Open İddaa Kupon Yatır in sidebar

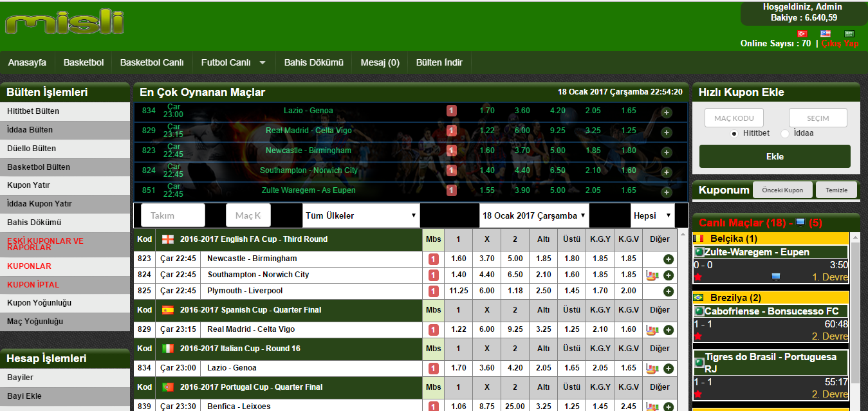[65, 204]
